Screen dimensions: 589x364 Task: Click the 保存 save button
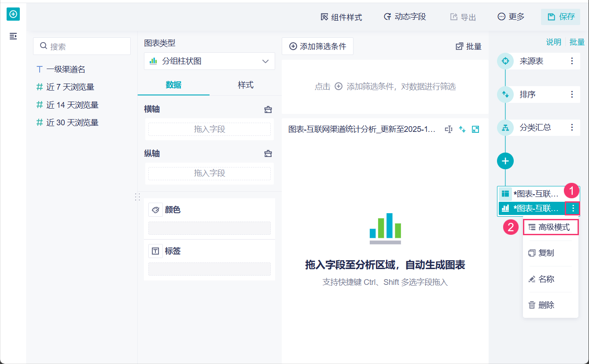(560, 17)
